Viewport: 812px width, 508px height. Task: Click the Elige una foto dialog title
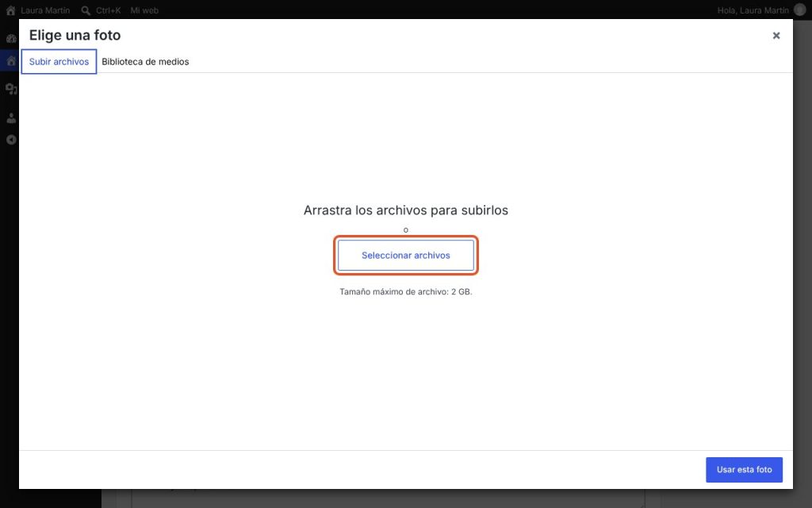75,35
